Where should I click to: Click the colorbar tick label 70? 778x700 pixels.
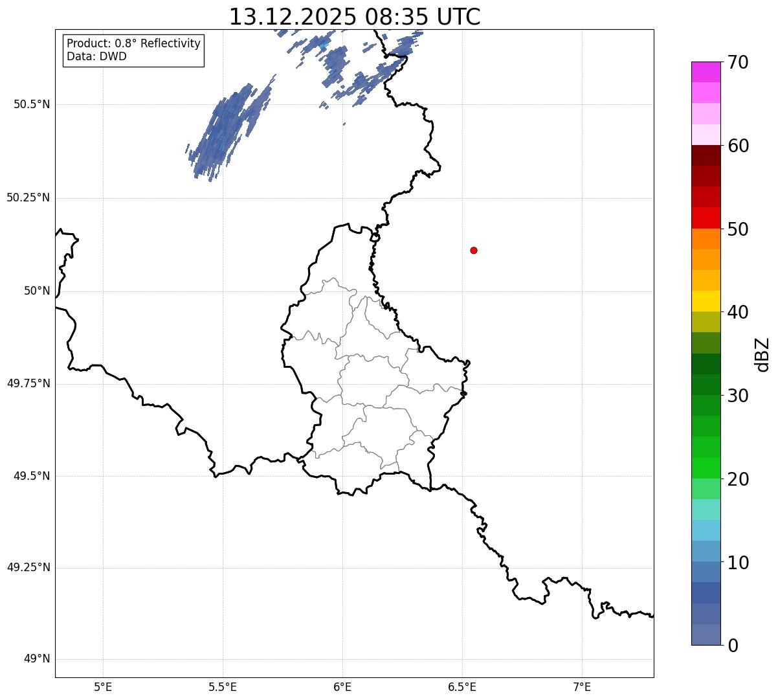pyautogui.click(x=738, y=62)
